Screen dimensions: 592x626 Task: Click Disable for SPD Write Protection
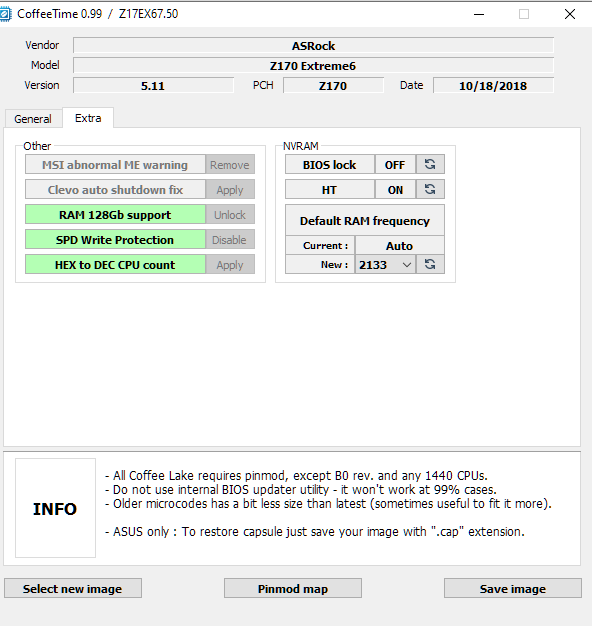click(230, 240)
